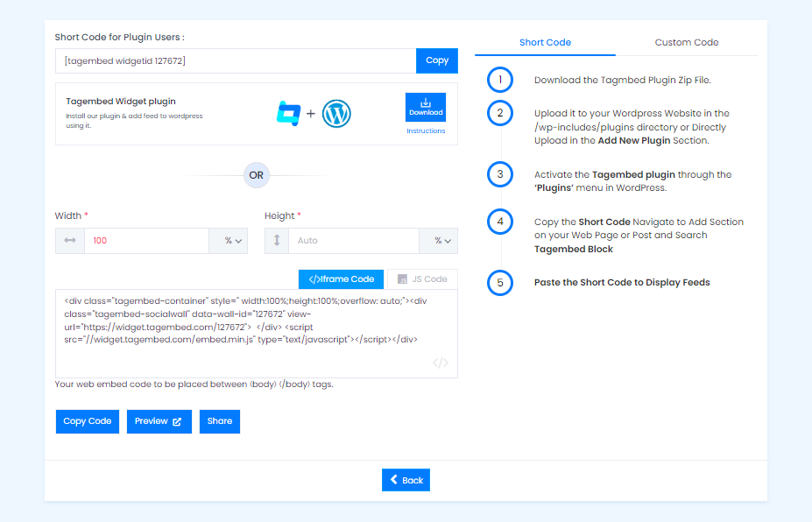Click 'Download the Tagmbed Plugin Zip File.' text
Screen dimensions: 812x522
[623, 81]
